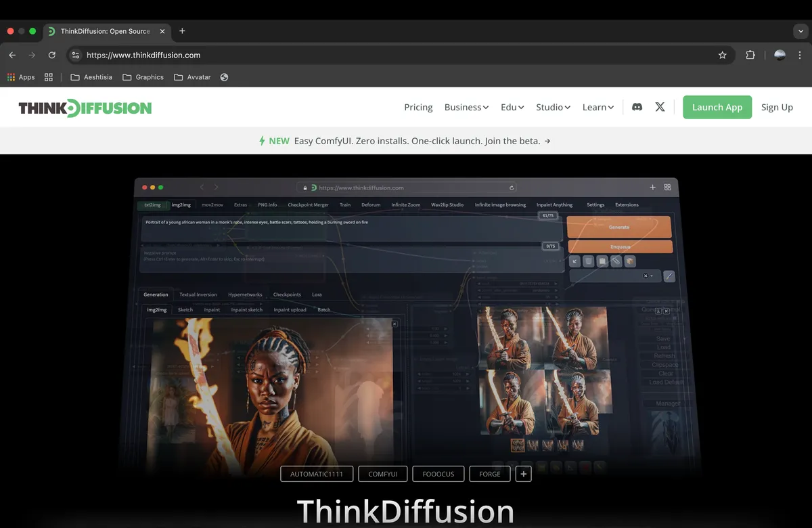Apply styles using the paperclip icon
Image resolution: width=812 pixels, height=528 pixels.
pos(616,261)
